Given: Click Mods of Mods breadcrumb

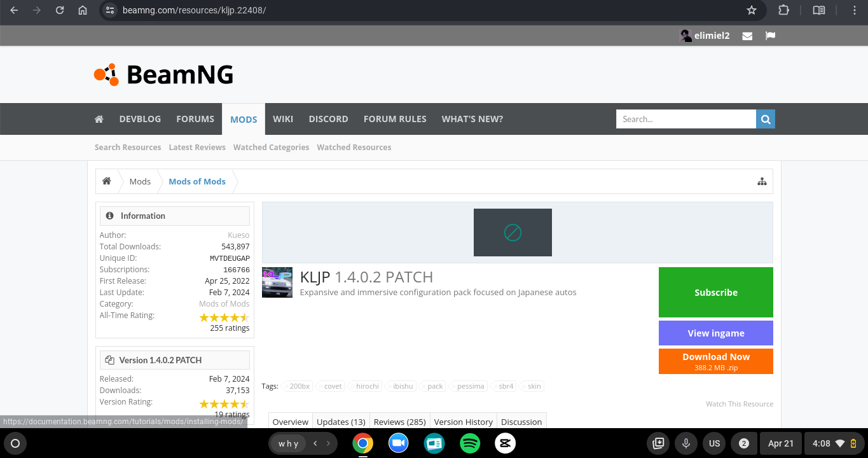Looking at the screenshot, I should pos(197,181).
